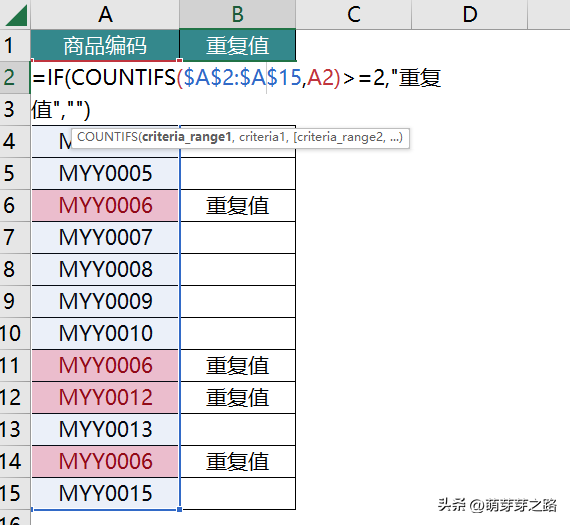
Task: Select row 11 header
Action: [x=15, y=365]
